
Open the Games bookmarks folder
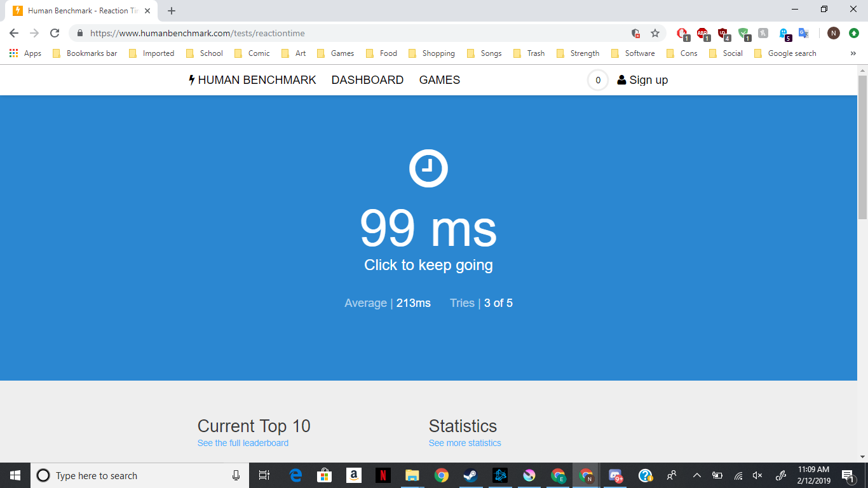point(336,53)
